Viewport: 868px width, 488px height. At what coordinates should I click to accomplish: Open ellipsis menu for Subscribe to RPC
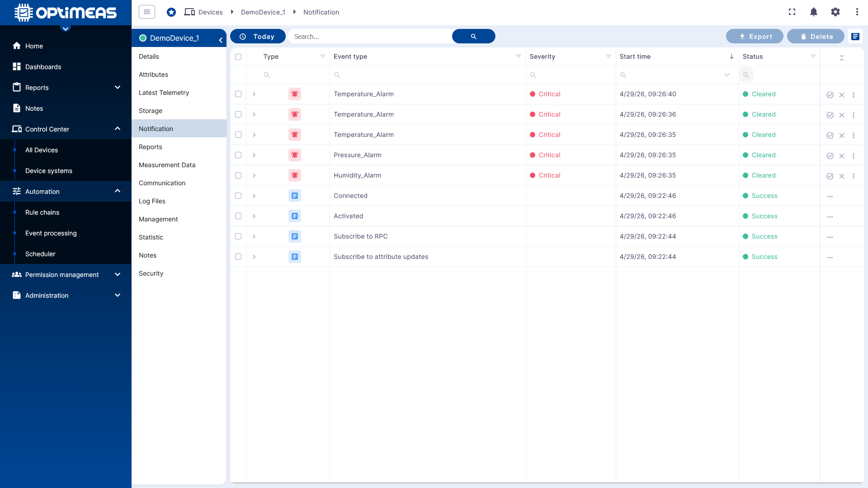coord(830,237)
